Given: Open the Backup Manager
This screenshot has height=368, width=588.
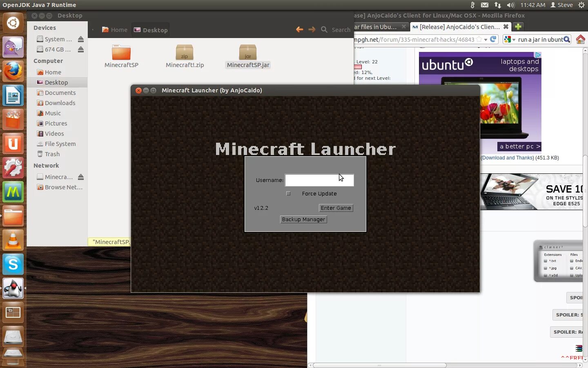Looking at the screenshot, I should (x=303, y=219).
